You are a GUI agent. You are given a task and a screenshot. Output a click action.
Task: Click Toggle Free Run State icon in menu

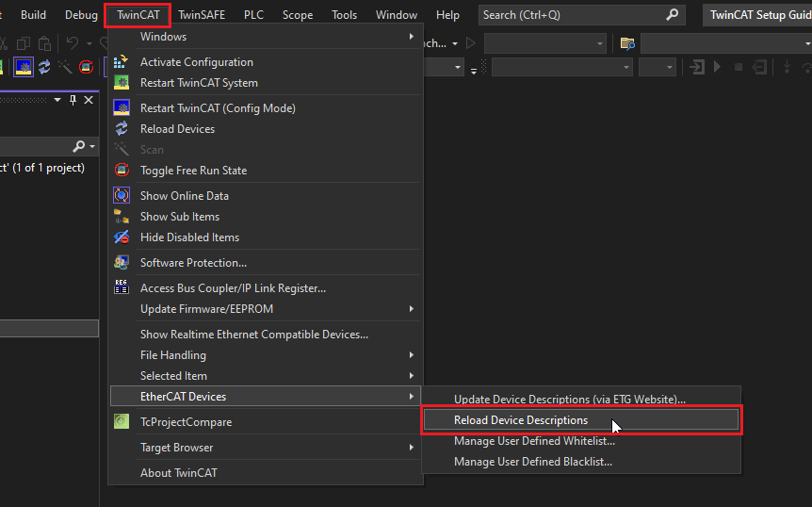click(x=122, y=170)
